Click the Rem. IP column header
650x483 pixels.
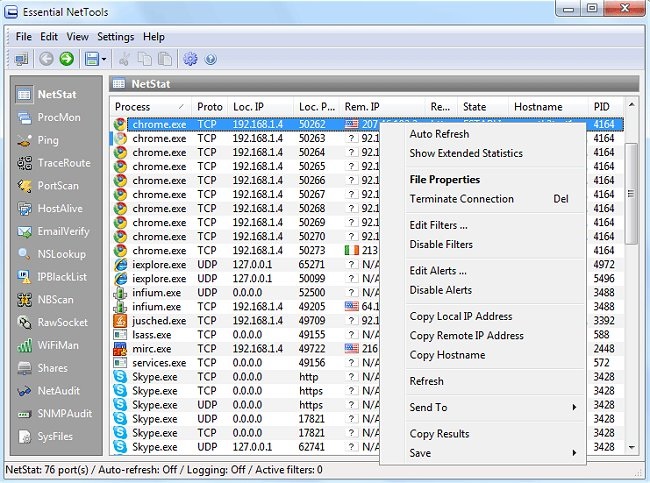(382, 107)
